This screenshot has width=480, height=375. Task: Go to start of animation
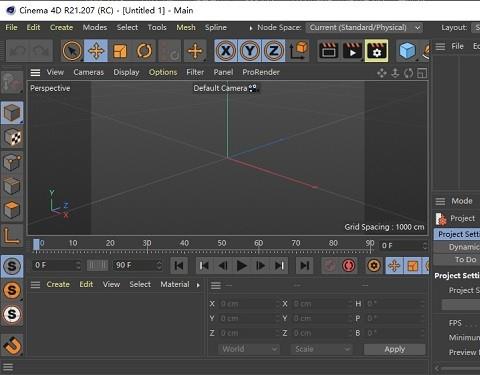[x=179, y=266]
